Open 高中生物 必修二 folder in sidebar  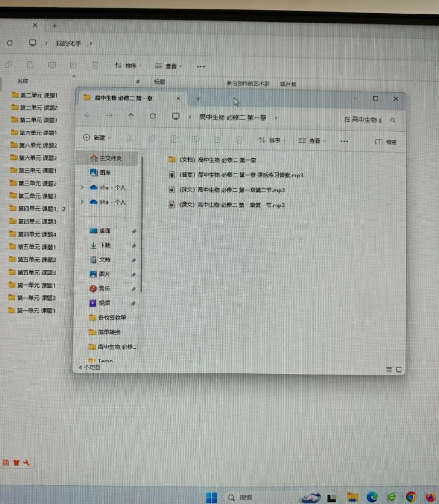point(112,346)
